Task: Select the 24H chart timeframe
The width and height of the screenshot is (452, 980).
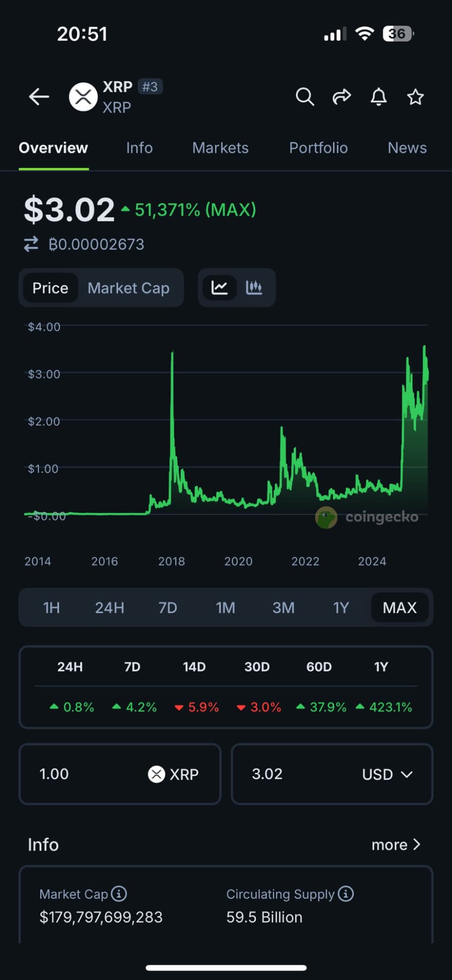Action: point(109,608)
